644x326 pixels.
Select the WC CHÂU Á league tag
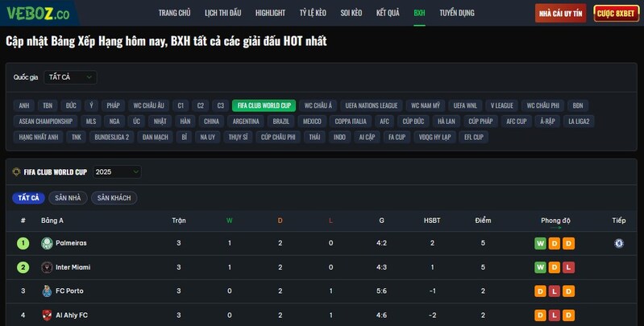tap(318, 105)
